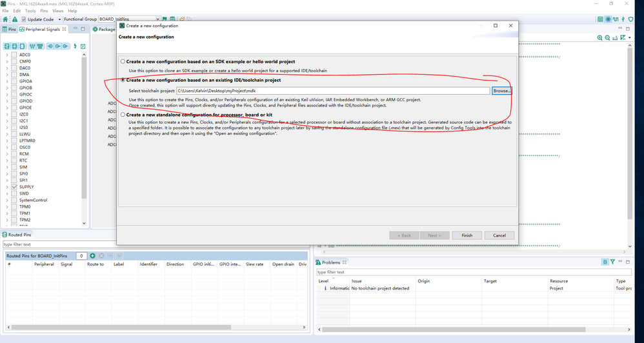Click the filter funnel icon in Problems panel
Image resolution: width=644 pixels, height=343 pixels.
[x=612, y=262]
